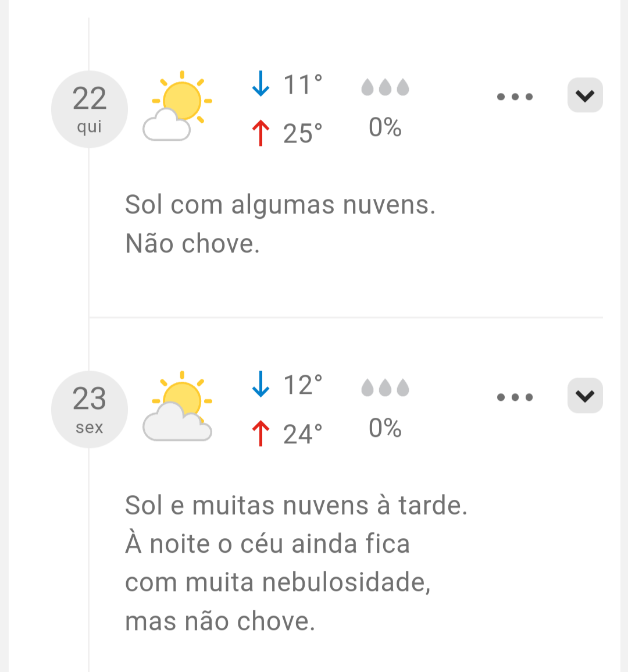This screenshot has height=672, width=628.
Task: Tap Friday's 0% rain probability
Action: pyautogui.click(x=385, y=428)
